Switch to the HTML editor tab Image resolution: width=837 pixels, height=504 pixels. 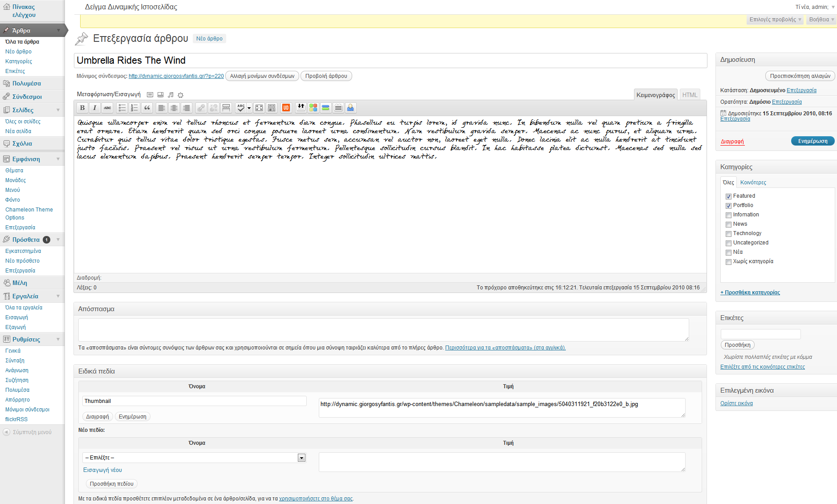(x=690, y=95)
